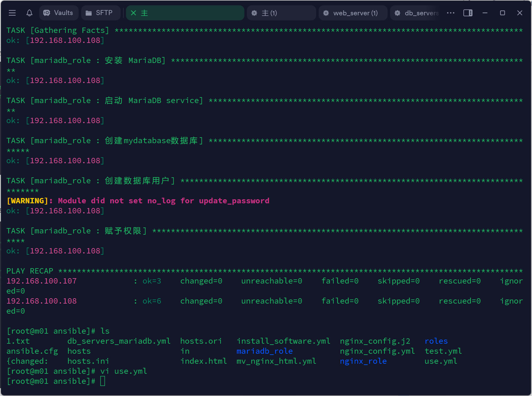Click the 'ok=3' value
532x396 pixels.
point(152,281)
